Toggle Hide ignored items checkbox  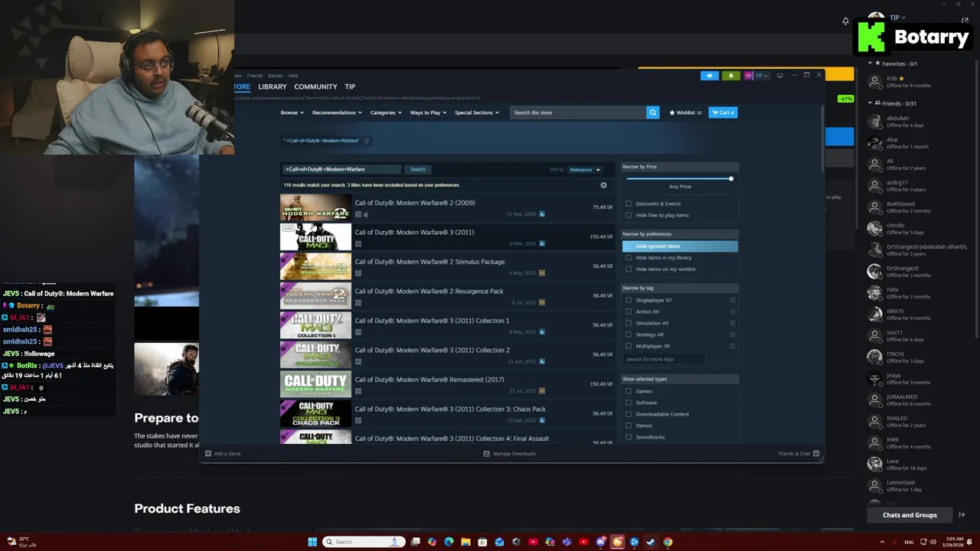tap(629, 246)
